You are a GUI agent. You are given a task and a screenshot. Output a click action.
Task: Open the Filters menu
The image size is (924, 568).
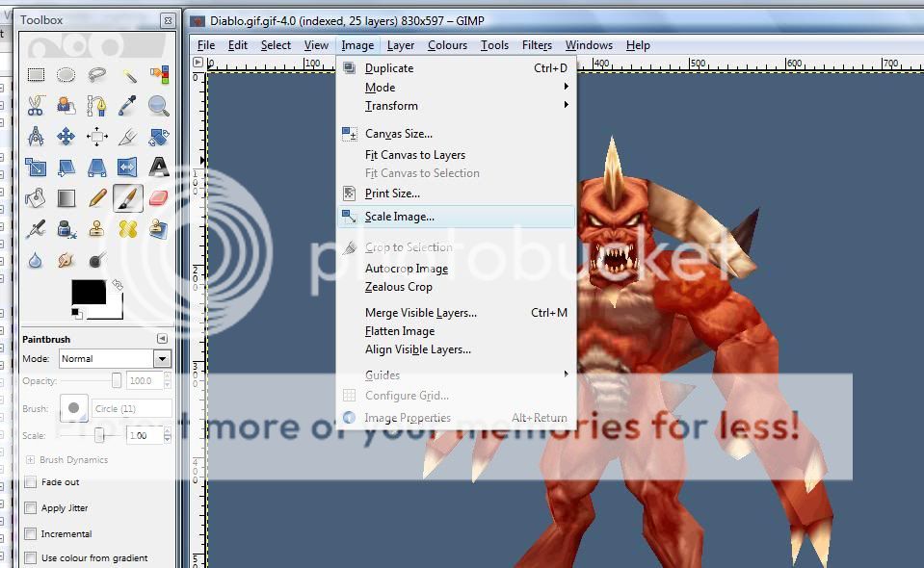click(x=537, y=45)
